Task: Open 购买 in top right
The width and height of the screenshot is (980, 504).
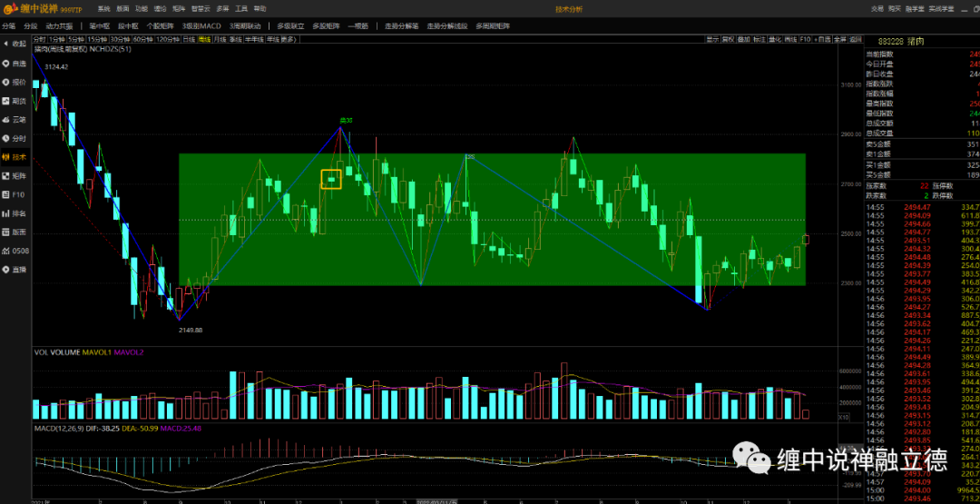Action: tap(895, 9)
